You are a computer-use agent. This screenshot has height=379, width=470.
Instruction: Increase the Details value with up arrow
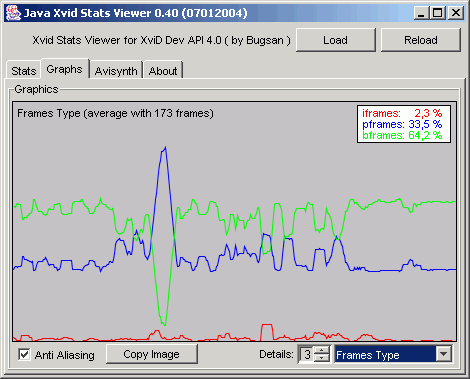coord(322,350)
